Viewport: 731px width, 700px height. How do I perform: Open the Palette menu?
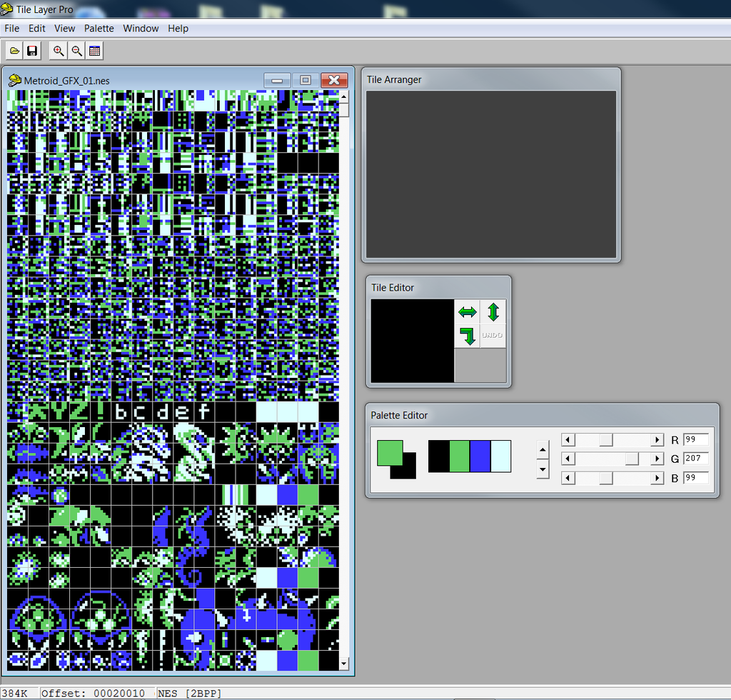coord(99,29)
